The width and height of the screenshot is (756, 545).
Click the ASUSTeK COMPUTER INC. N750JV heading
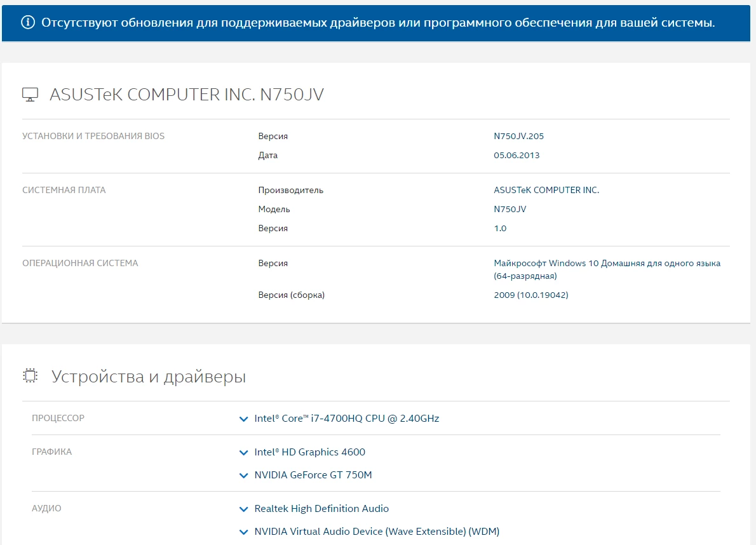187,95
